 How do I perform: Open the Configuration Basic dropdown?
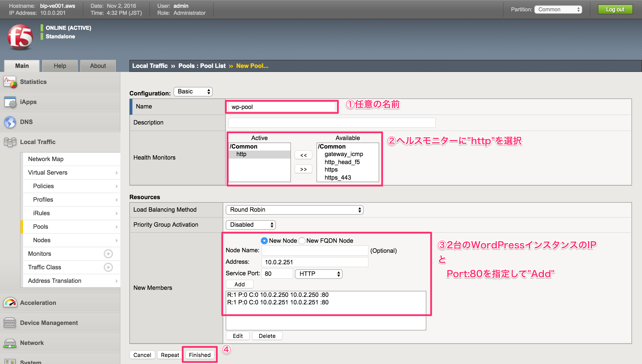pyautogui.click(x=193, y=92)
